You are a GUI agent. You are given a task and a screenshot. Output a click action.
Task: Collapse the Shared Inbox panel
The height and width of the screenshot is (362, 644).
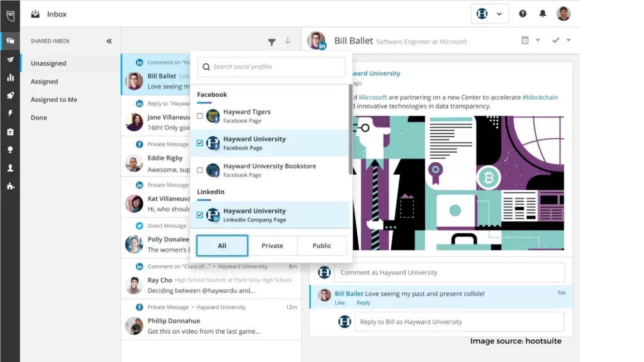click(109, 41)
